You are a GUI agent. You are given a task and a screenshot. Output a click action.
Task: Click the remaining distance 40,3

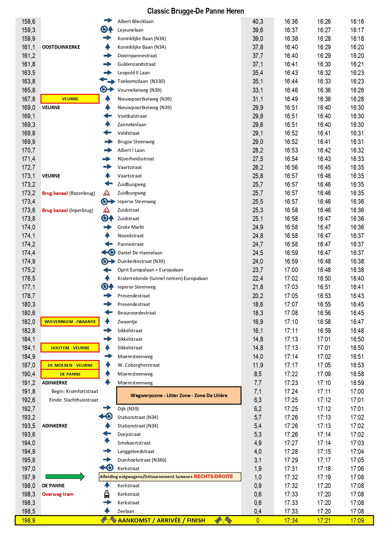point(258,22)
